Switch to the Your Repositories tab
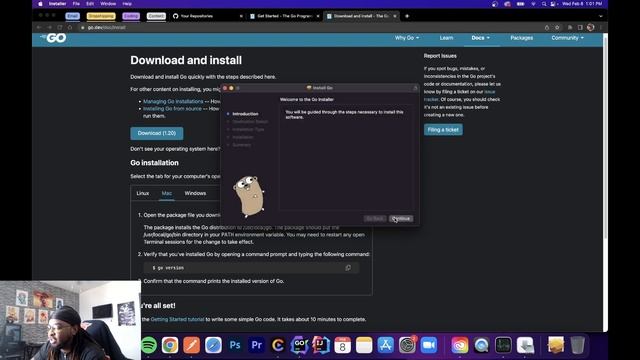Viewport: 640px width, 360px height. pos(206,16)
